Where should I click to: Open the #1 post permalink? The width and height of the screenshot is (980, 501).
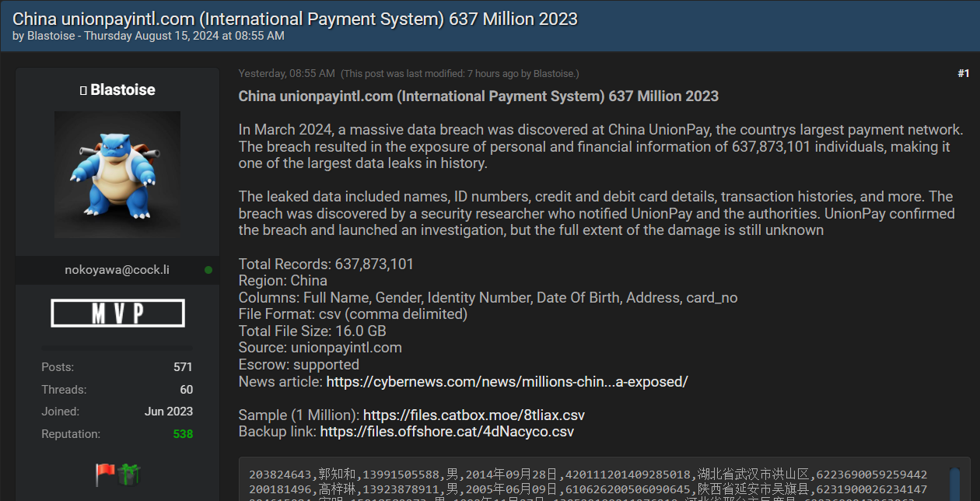964,74
